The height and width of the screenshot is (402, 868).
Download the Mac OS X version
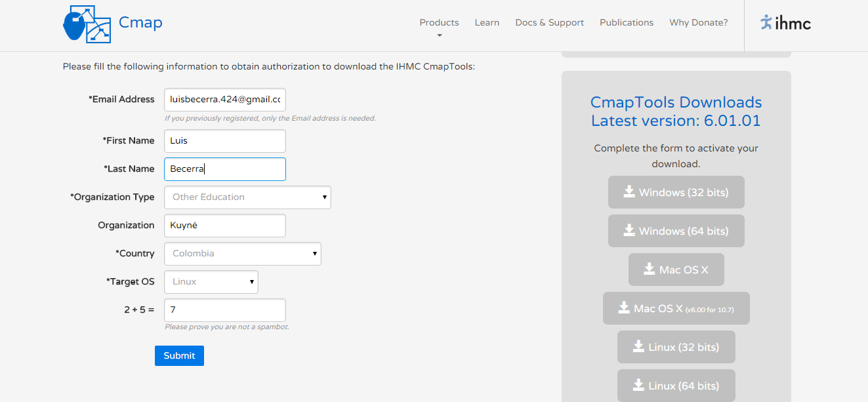676,270
